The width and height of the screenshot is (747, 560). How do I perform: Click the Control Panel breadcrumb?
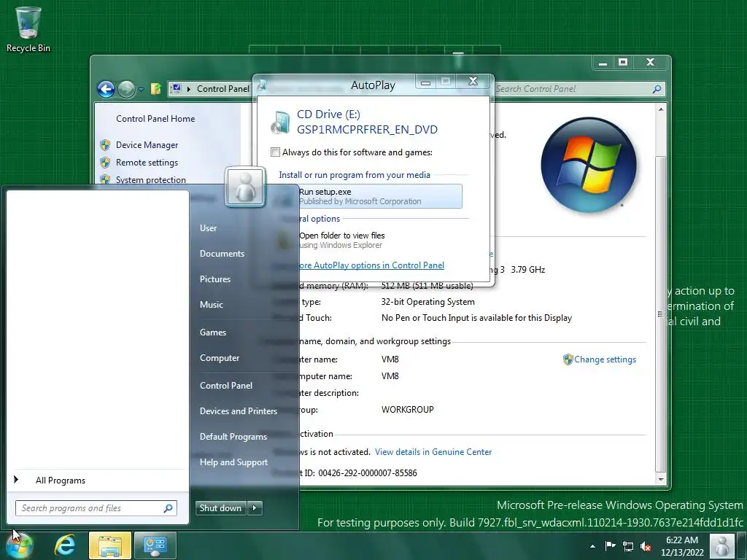click(222, 88)
